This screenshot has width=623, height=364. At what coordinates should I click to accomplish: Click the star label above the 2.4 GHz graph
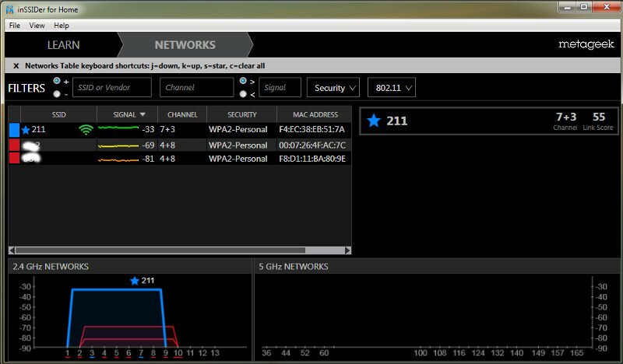tap(142, 281)
